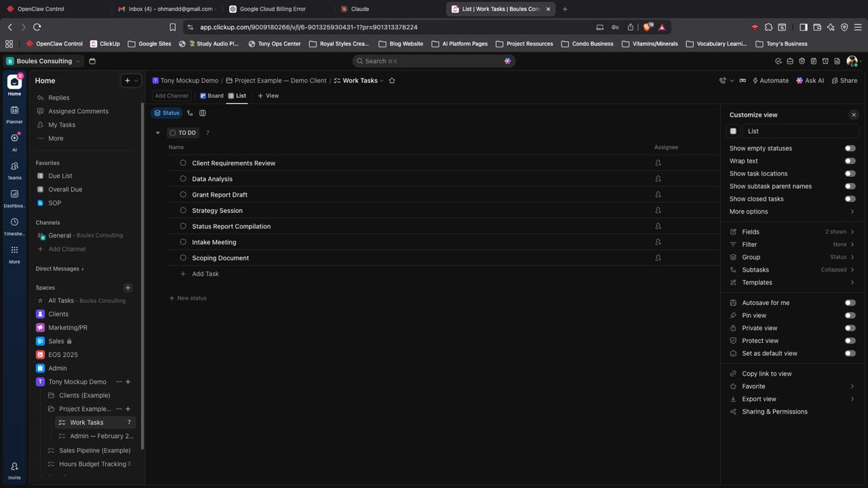Open the Claude browser tab
This screenshot has height=488, width=868.
tap(359, 9)
